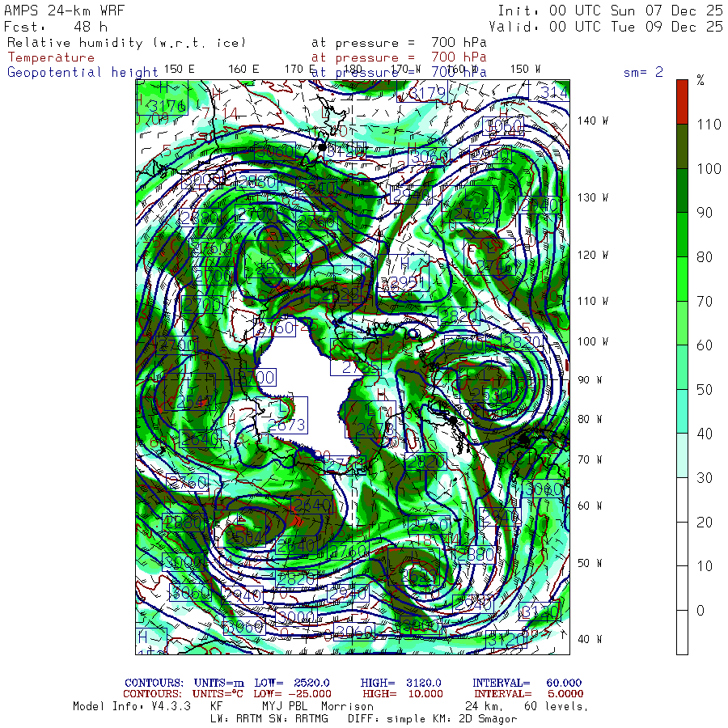This screenshot has width=728, height=728.
Task: Click the "160 E" longitude label
Action: tap(243, 70)
